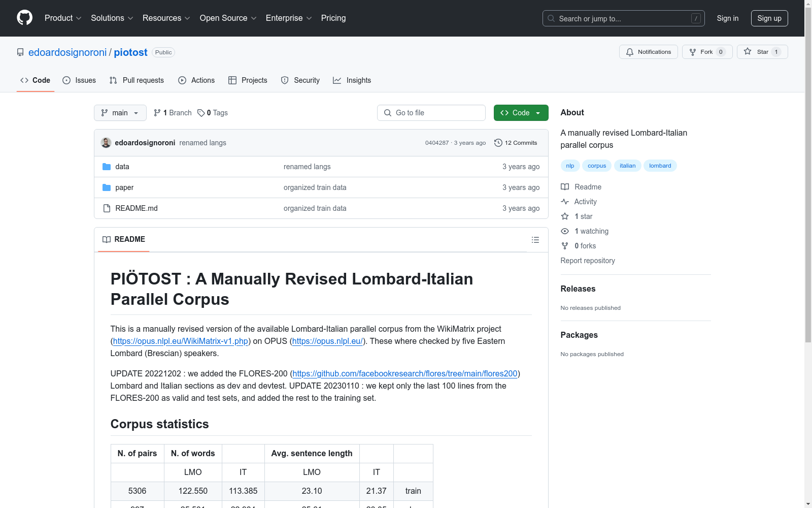
Task: Click the Sign in link
Action: click(728, 18)
